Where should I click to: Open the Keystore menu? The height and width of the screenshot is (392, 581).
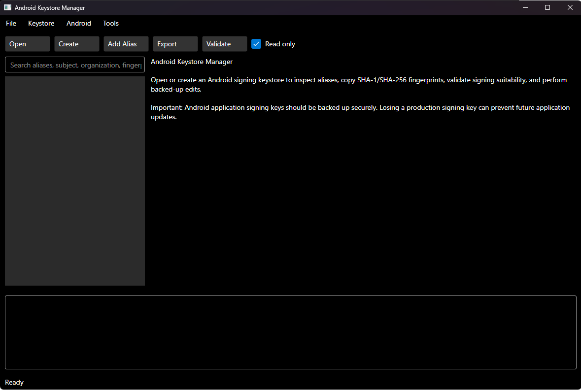(x=41, y=23)
